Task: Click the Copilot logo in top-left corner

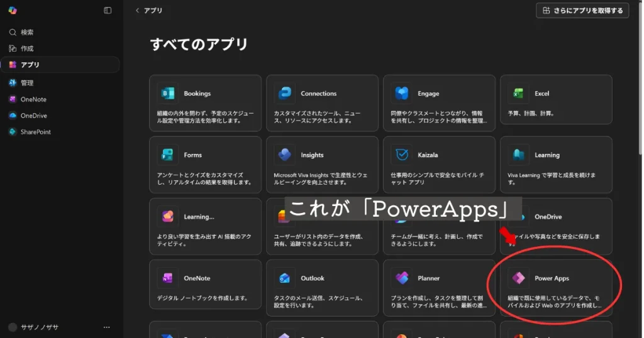Action: pyautogui.click(x=13, y=10)
